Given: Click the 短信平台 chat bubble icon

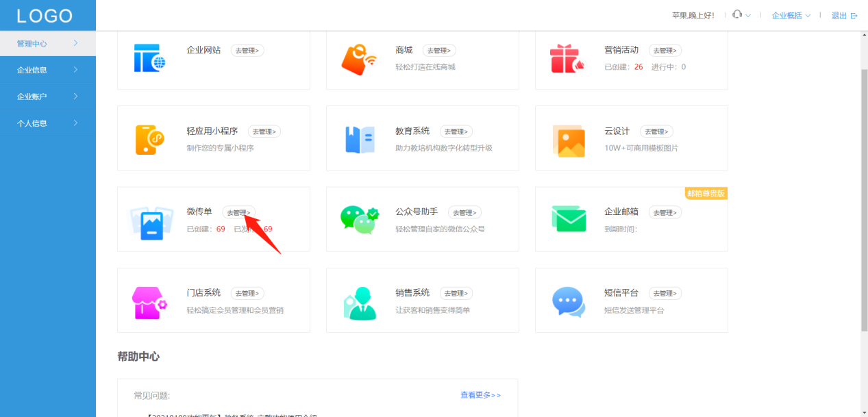Looking at the screenshot, I should point(569,302).
